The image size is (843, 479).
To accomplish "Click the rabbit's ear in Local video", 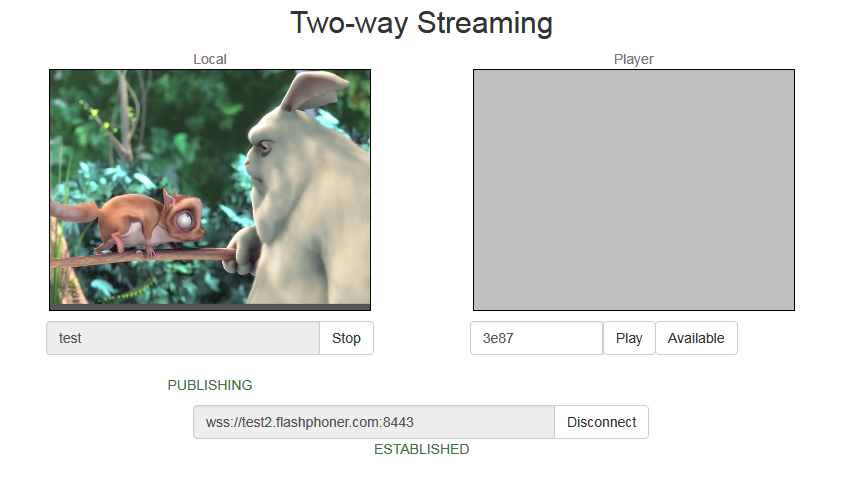I will click(x=315, y=89).
